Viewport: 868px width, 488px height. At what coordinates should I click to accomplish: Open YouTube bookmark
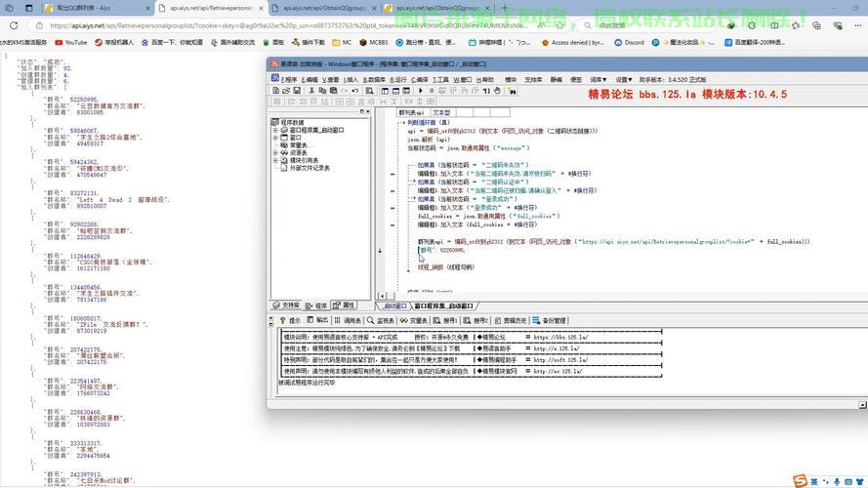point(71,42)
